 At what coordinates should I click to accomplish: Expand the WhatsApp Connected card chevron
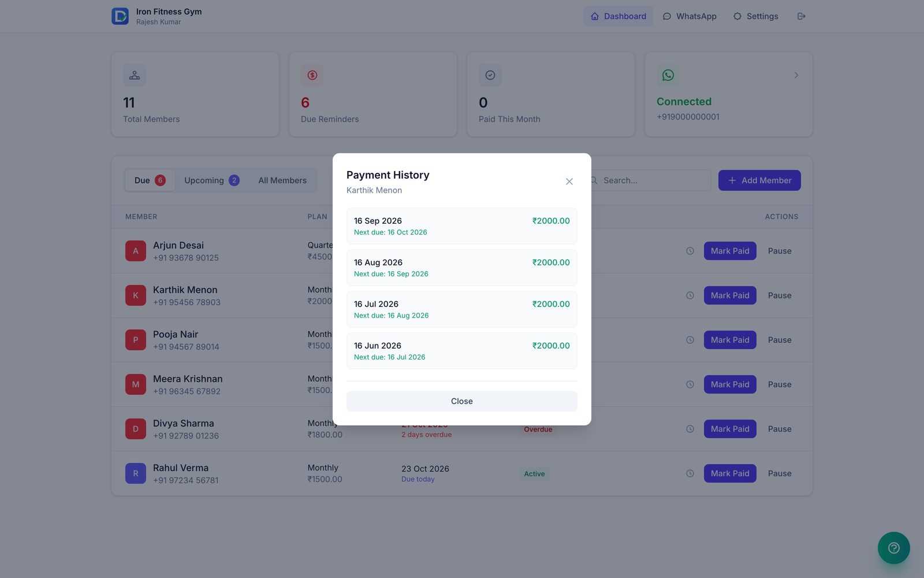[x=796, y=75]
